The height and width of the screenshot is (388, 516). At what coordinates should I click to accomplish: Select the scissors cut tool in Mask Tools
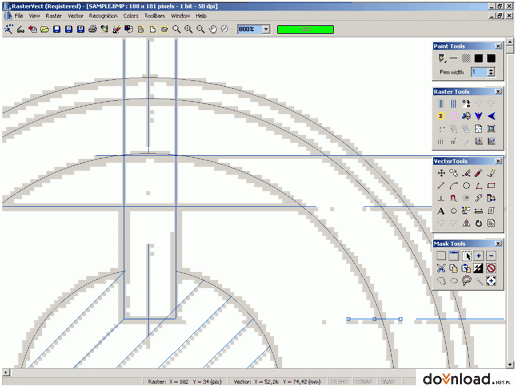pyautogui.click(x=441, y=268)
